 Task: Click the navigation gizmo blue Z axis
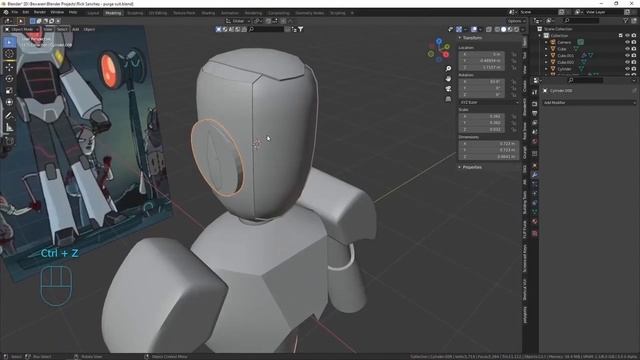439,41
